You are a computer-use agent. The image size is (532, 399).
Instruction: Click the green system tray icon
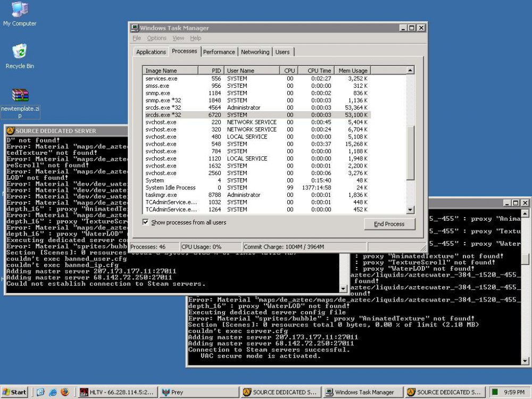tap(495, 392)
